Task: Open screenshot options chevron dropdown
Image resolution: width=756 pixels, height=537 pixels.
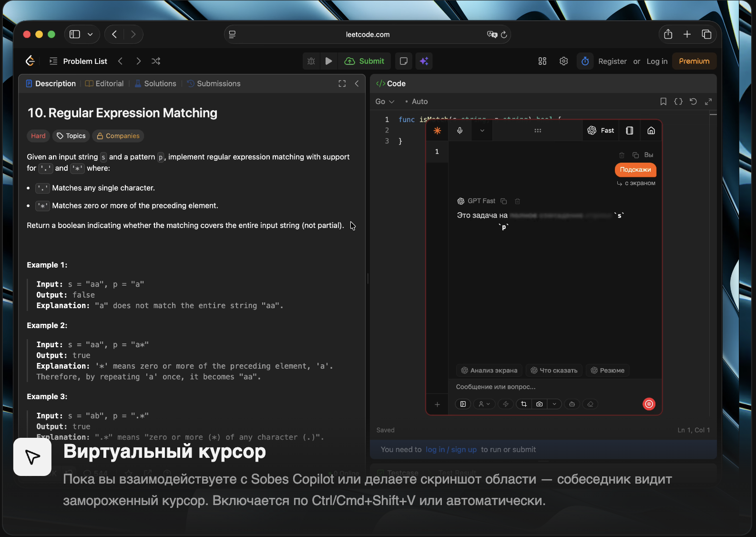Action: click(x=554, y=404)
